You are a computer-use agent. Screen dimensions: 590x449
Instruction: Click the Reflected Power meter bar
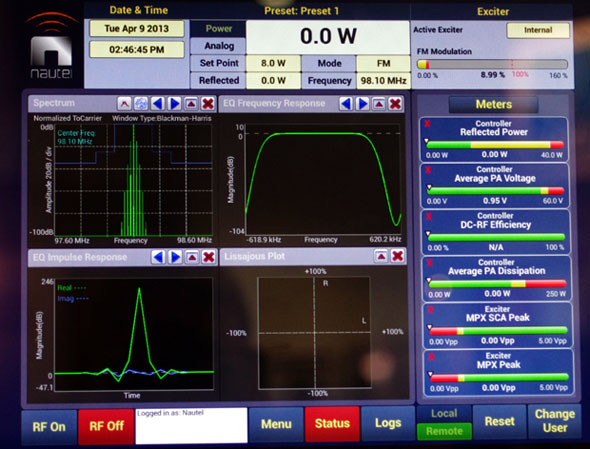pyautogui.click(x=495, y=145)
